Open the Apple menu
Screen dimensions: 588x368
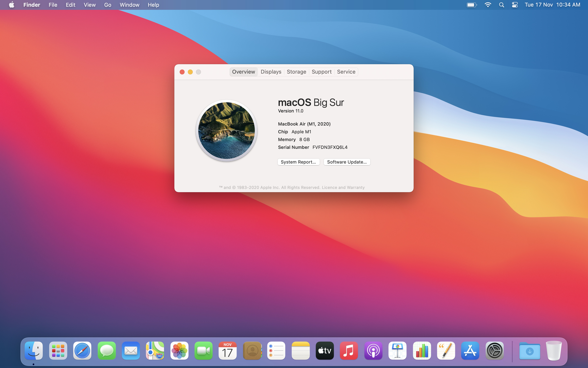(x=11, y=5)
